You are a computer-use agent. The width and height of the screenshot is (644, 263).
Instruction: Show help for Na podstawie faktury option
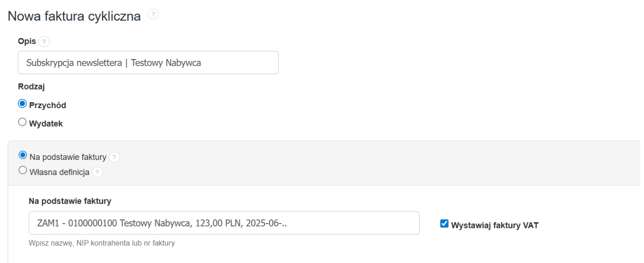pyautogui.click(x=114, y=158)
